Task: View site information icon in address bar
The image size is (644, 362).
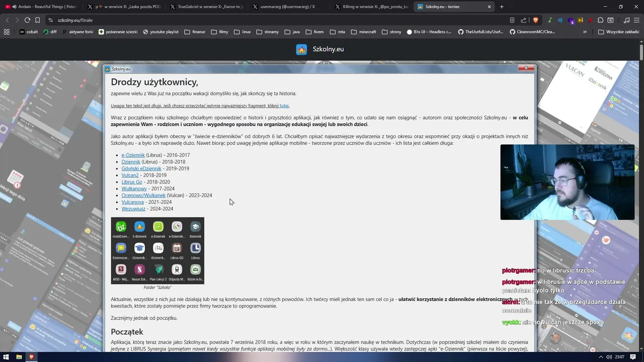Action: [x=50, y=20]
